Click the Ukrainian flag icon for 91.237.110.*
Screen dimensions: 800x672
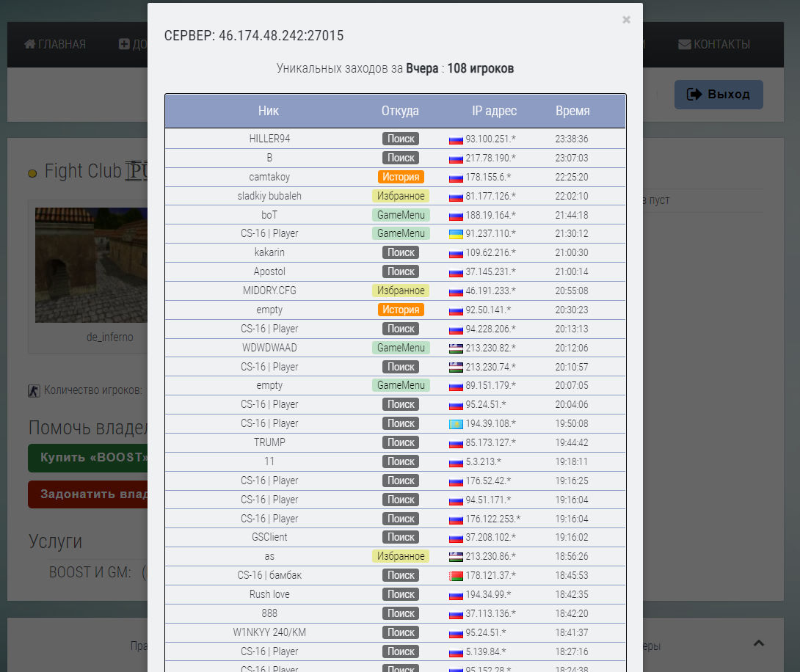coord(456,234)
